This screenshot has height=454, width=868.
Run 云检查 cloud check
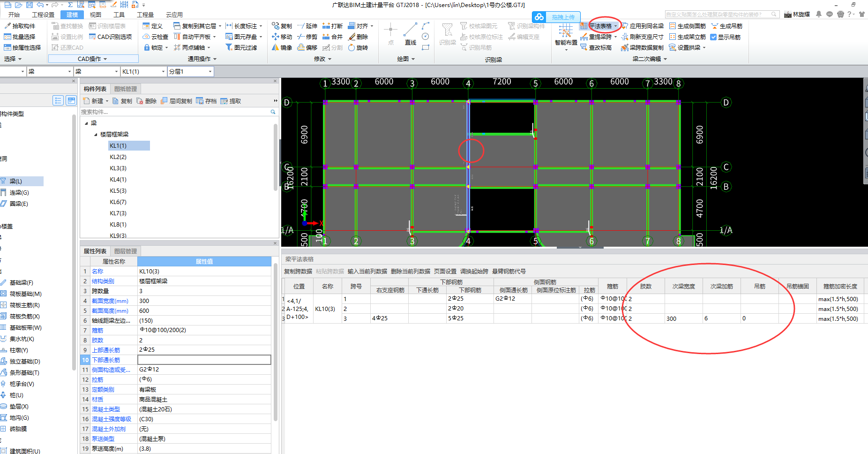[155, 37]
